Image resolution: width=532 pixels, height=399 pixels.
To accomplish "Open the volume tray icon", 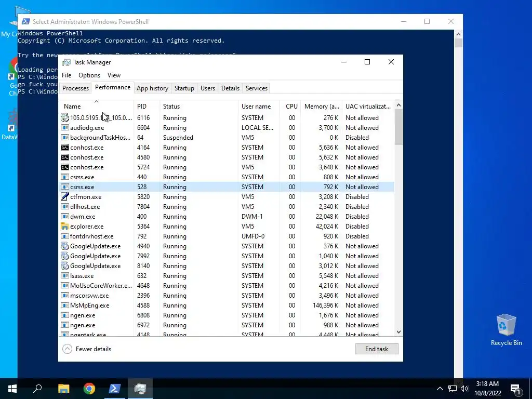I will (464, 389).
